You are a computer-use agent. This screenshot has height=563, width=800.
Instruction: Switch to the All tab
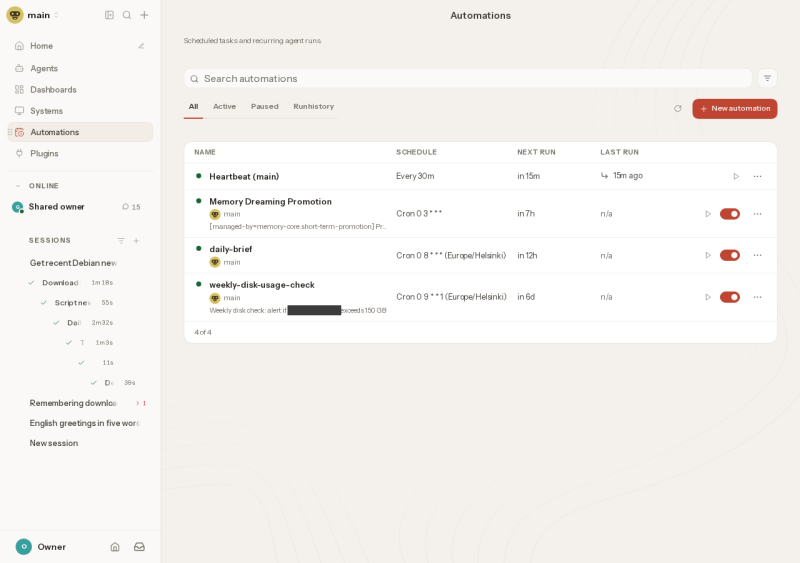click(193, 107)
